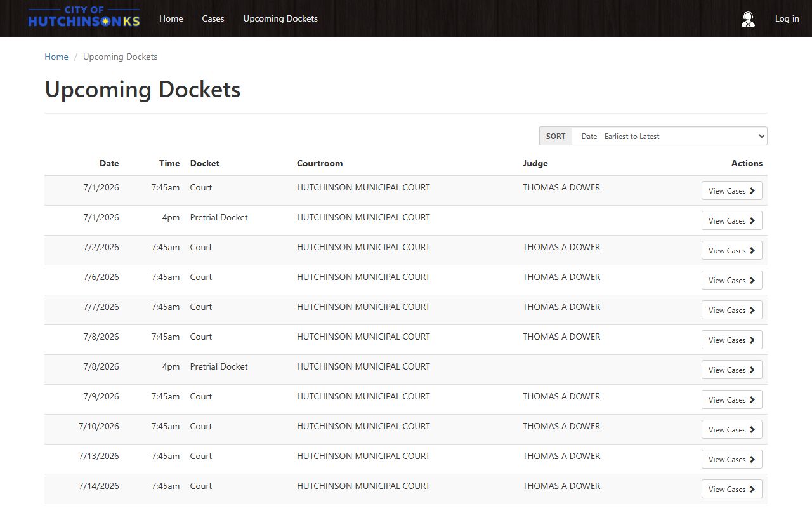
Task: Click the Date column header
Action: click(x=109, y=163)
